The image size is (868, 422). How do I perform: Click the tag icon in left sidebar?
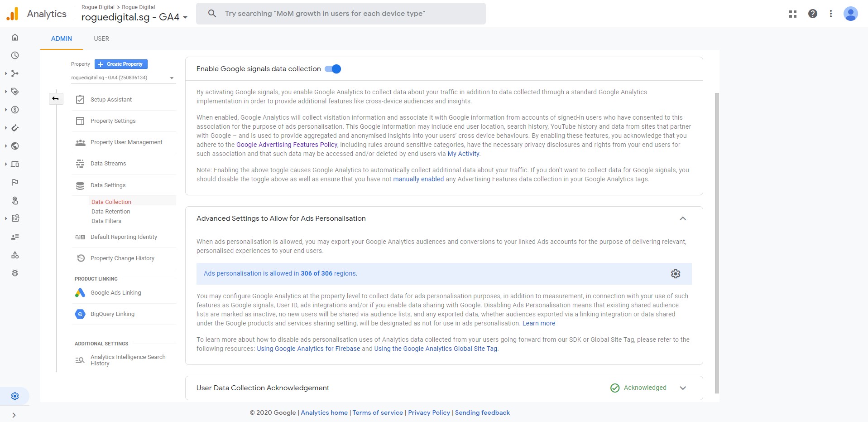pyautogui.click(x=15, y=92)
